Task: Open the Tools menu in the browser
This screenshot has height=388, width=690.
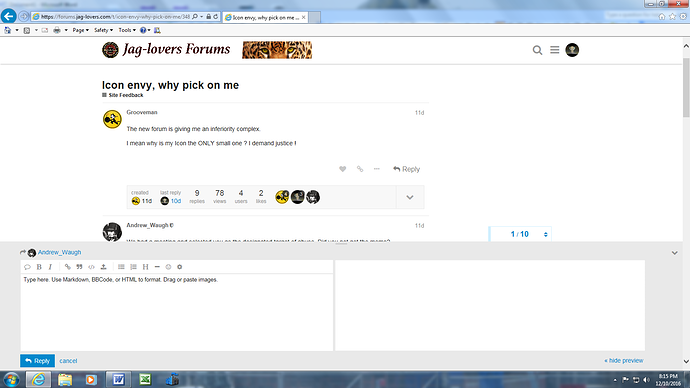Action: [x=127, y=30]
